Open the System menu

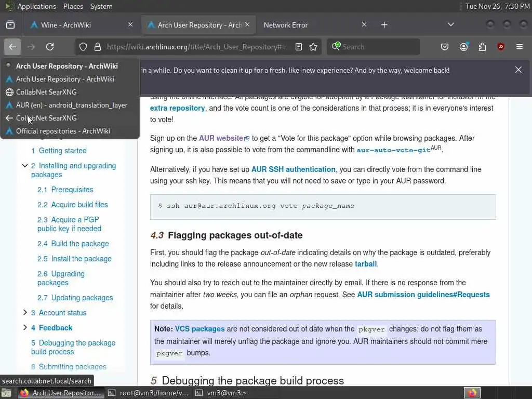click(x=101, y=6)
